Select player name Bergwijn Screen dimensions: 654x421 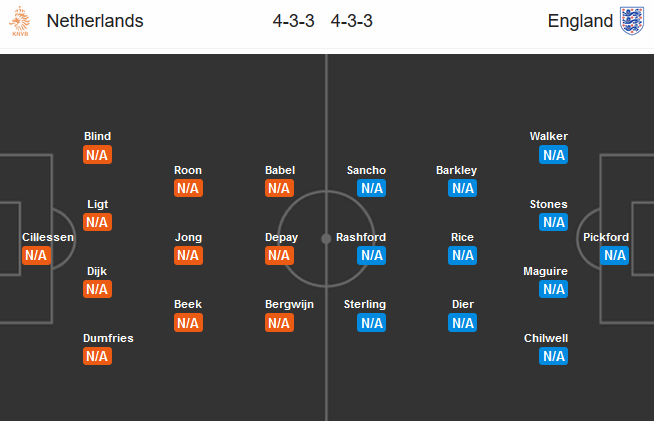point(289,305)
